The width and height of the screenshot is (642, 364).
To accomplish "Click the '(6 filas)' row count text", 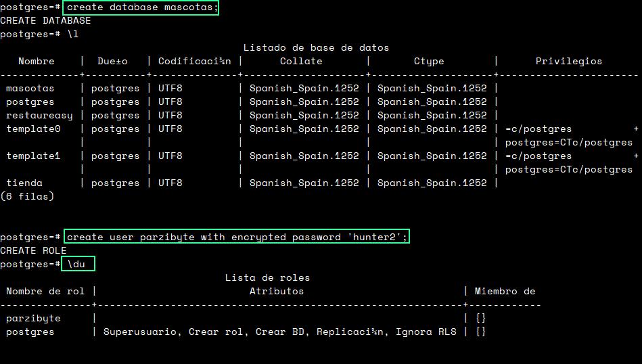I will click(x=27, y=197).
